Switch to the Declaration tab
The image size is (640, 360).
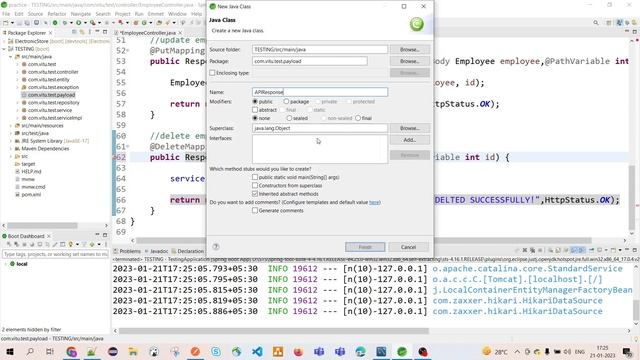(188, 251)
